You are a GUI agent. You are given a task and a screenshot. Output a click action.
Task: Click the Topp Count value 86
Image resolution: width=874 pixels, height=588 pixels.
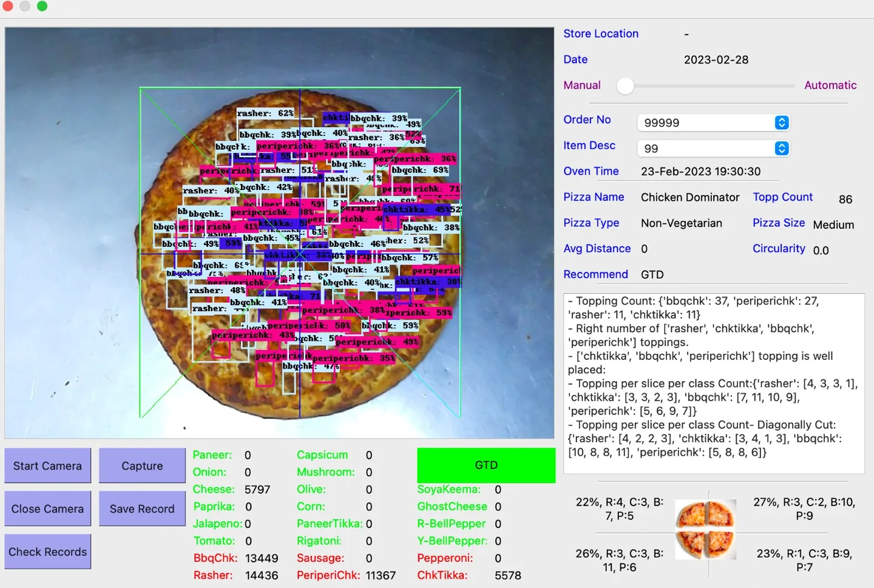[x=845, y=199]
